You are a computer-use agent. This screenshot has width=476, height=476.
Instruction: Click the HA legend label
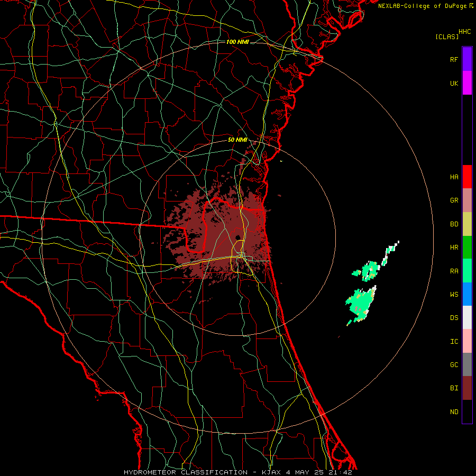pos(454,177)
